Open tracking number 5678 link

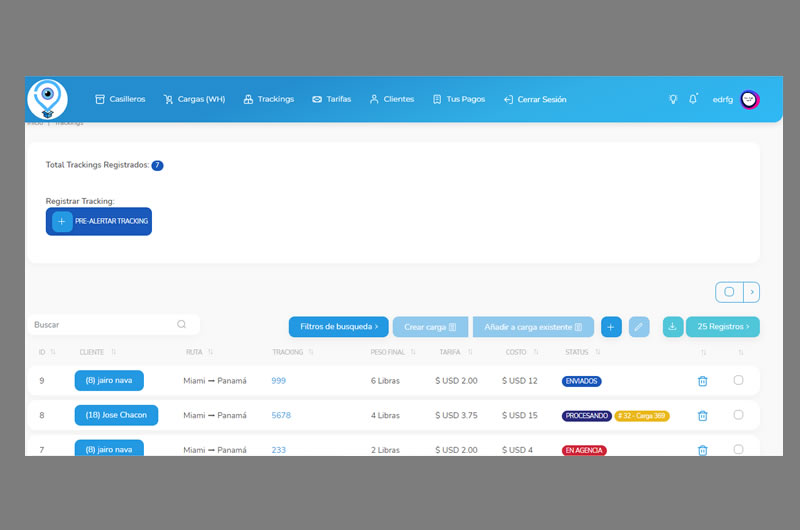pos(281,416)
